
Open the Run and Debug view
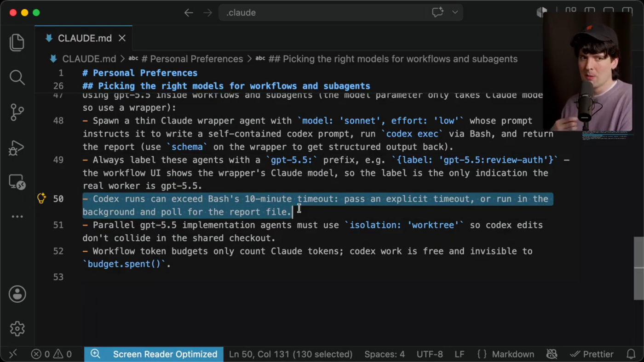pyautogui.click(x=17, y=147)
